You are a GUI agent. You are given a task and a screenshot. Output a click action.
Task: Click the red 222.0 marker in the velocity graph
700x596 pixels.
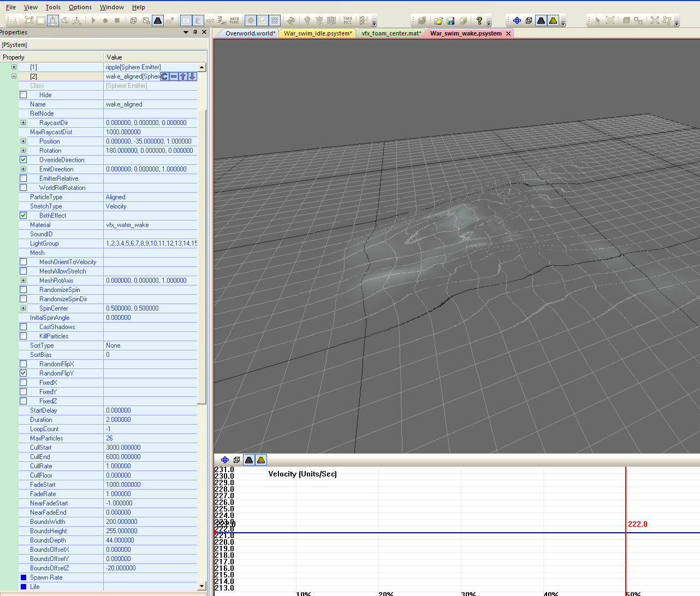(637, 524)
